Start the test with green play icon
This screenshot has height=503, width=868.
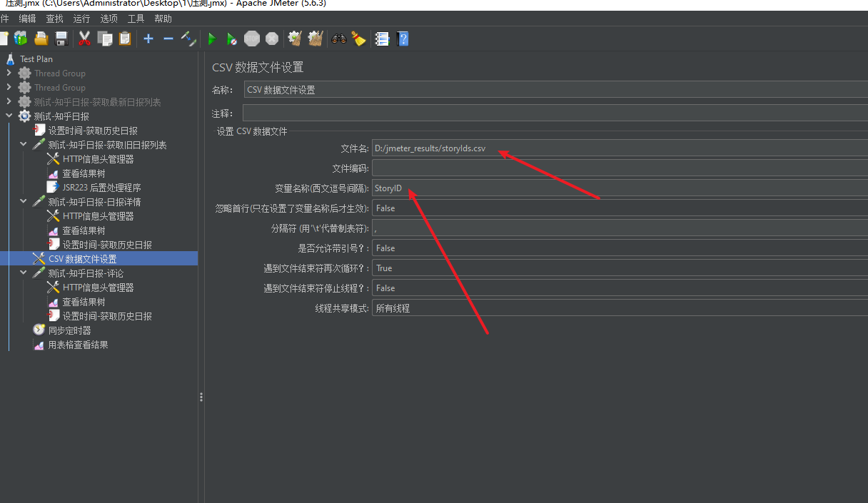[212, 39]
